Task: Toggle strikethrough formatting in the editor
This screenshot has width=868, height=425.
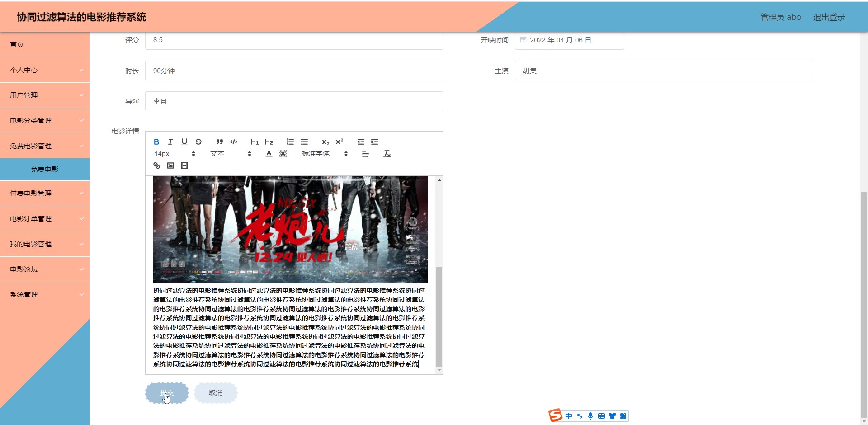Action: click(198, 142)
